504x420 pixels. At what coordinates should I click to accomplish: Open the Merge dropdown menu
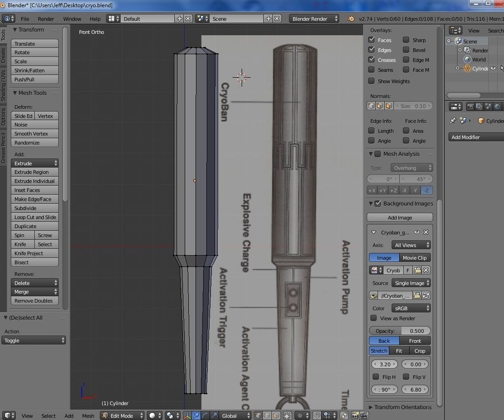pos(35,291)
